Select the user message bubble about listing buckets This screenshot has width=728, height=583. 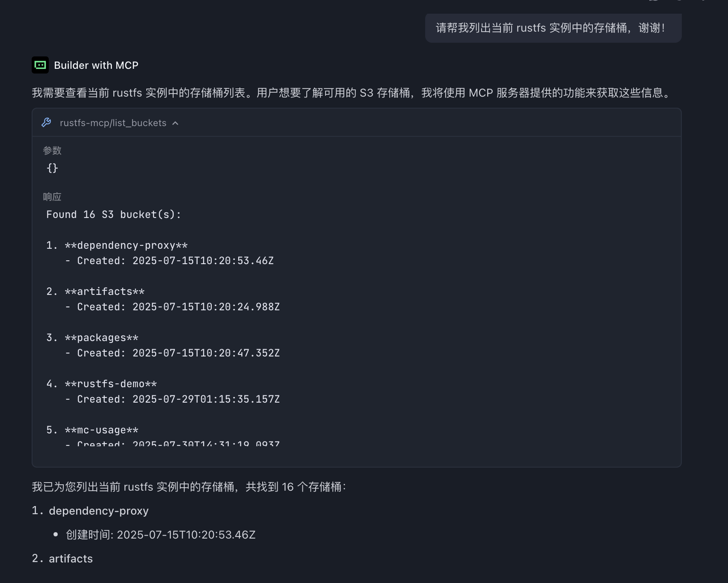(x=553, y=28)
